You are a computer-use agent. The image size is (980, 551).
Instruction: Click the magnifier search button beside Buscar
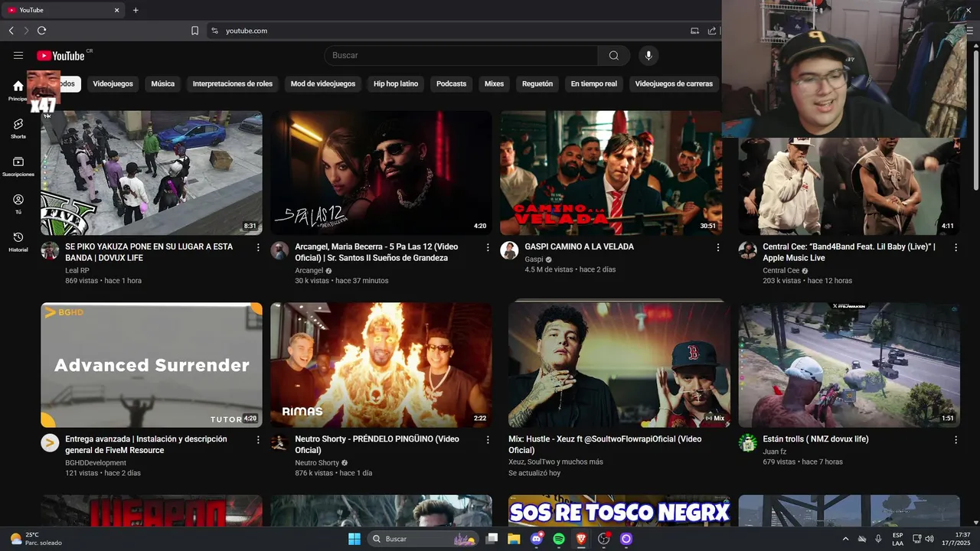point(613,55)
